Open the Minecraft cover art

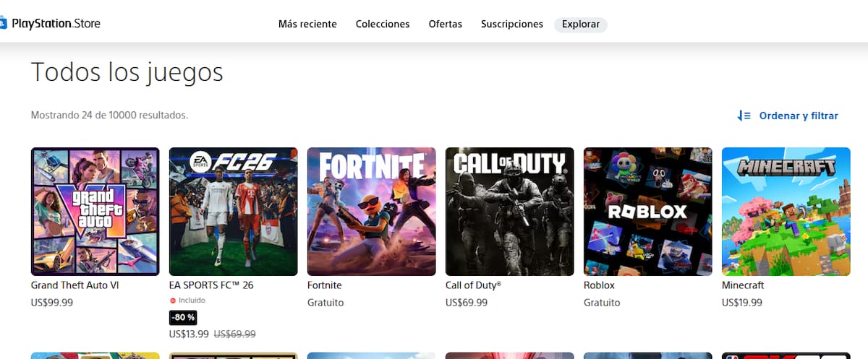[x=786, y=212]
